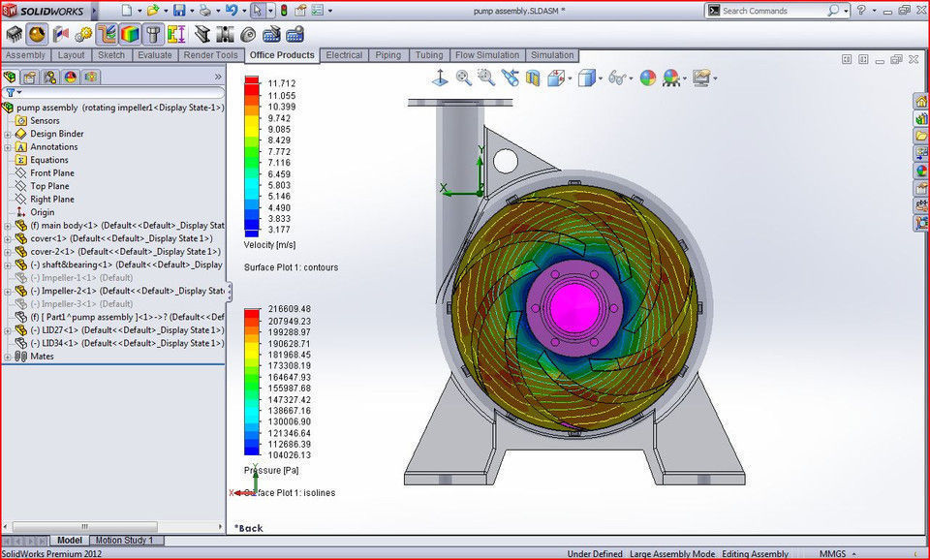Open the ConfigurationManager panel tab
This screenshot has height=560, width=930.
[49, 78]
